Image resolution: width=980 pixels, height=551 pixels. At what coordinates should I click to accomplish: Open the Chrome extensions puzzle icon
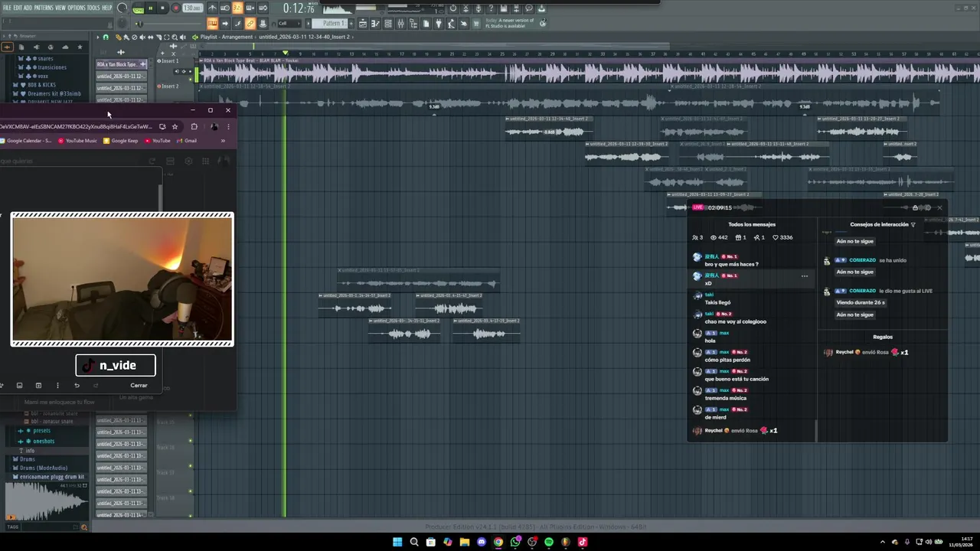coord(194,126)
